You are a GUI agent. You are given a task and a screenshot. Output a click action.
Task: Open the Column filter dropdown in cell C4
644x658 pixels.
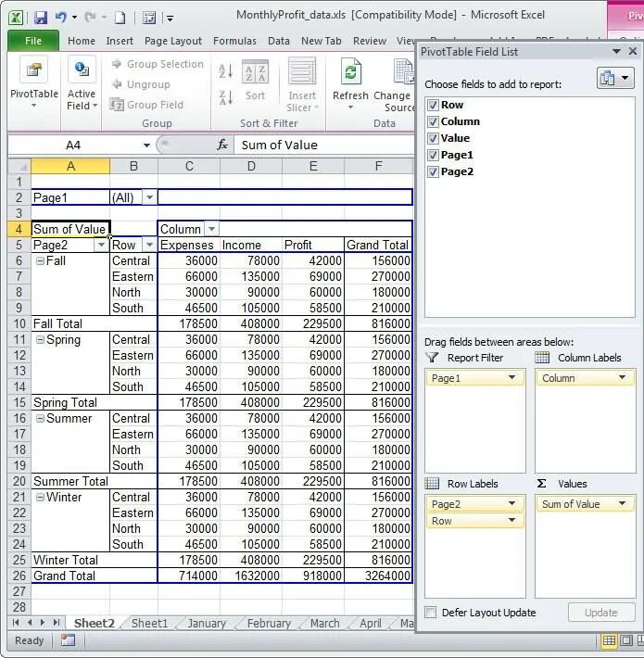click(x=211, y=229)
